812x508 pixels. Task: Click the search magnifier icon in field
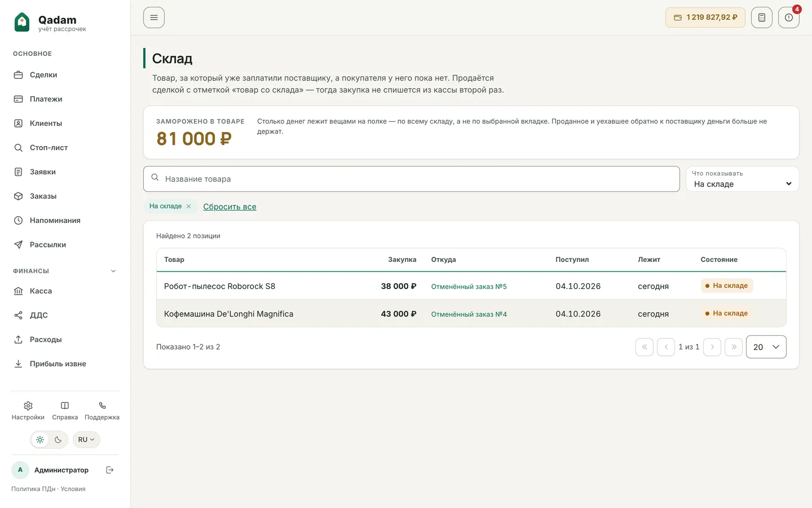tap(155, 178)
